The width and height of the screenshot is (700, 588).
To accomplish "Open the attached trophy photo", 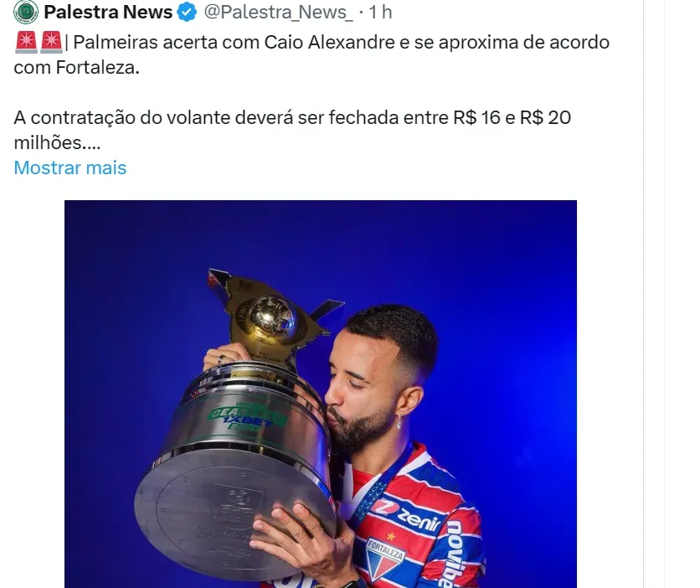I will pyautogui.click(x=321, y=394).
